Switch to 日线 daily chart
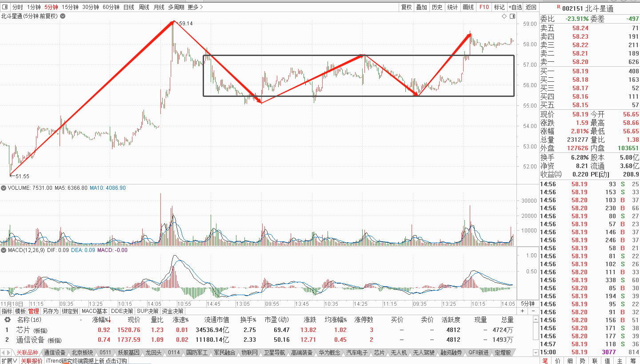The width and height of the screenshot is (640, 364). click(x=128, y=7)
